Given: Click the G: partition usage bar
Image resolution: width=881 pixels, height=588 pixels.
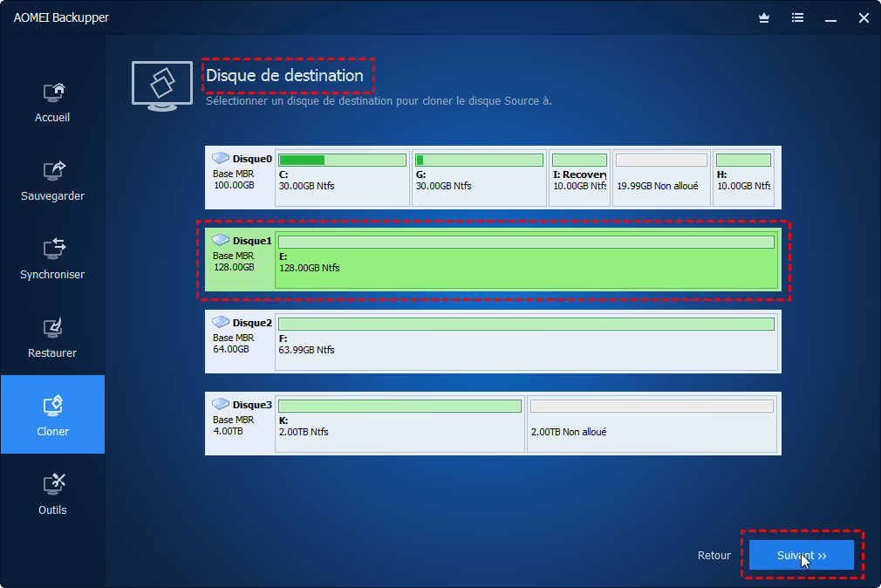Looking at the screenshot, I should [x=479, y=161].
